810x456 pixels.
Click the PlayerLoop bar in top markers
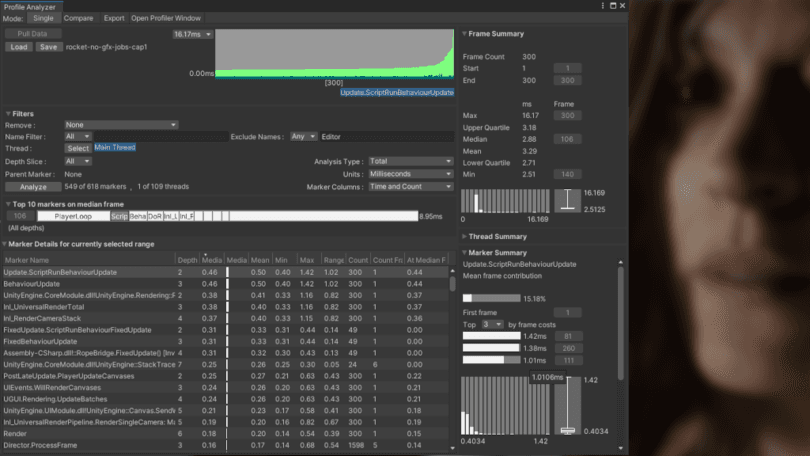(x=73, y=216)
